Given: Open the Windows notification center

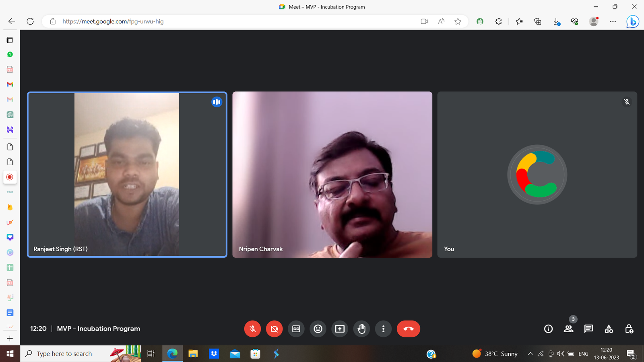Looking at the screenshot, I should (631, 354).
